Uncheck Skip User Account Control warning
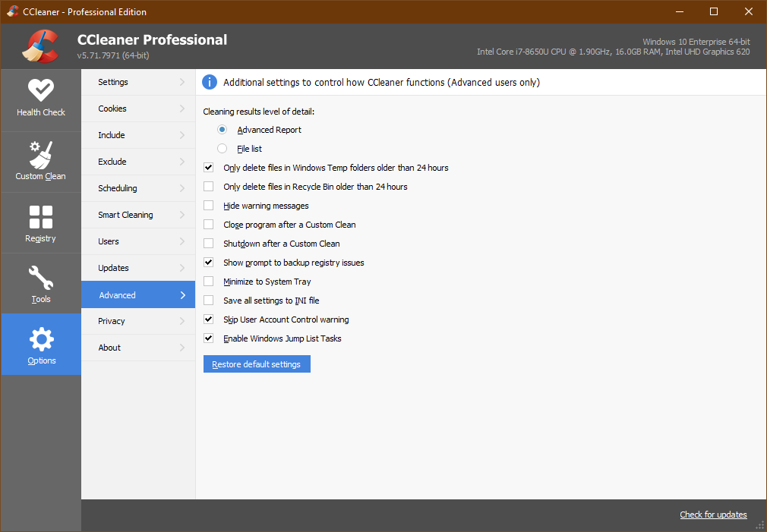 pyautogui.click(x=208, y=319)
